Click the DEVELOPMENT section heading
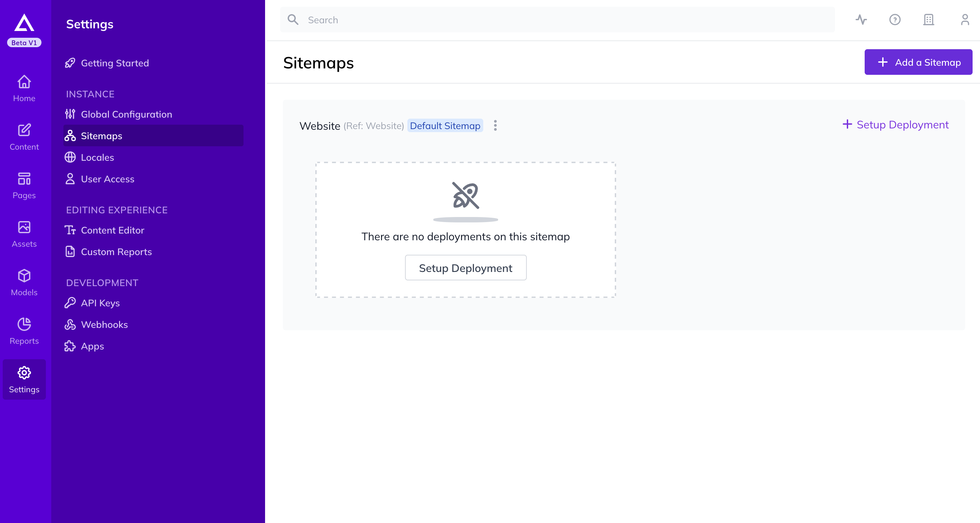 tap(102, 283)
